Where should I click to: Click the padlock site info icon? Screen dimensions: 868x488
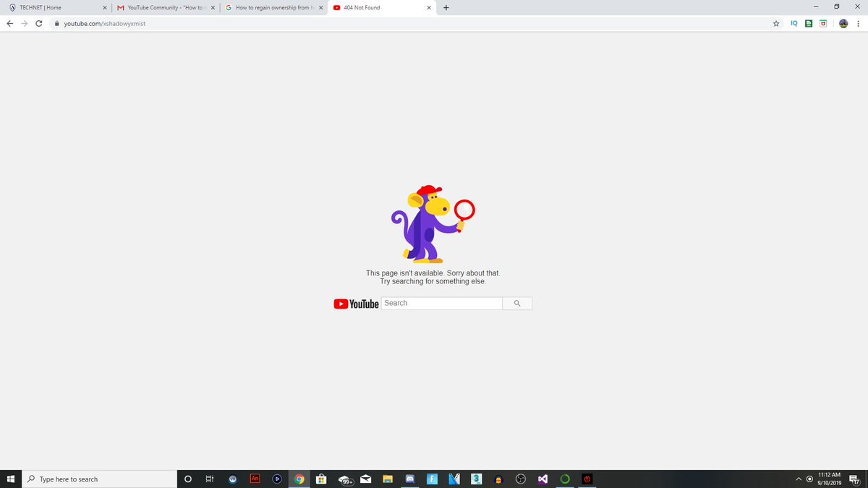pyautogui.click(x=56, y=23)
